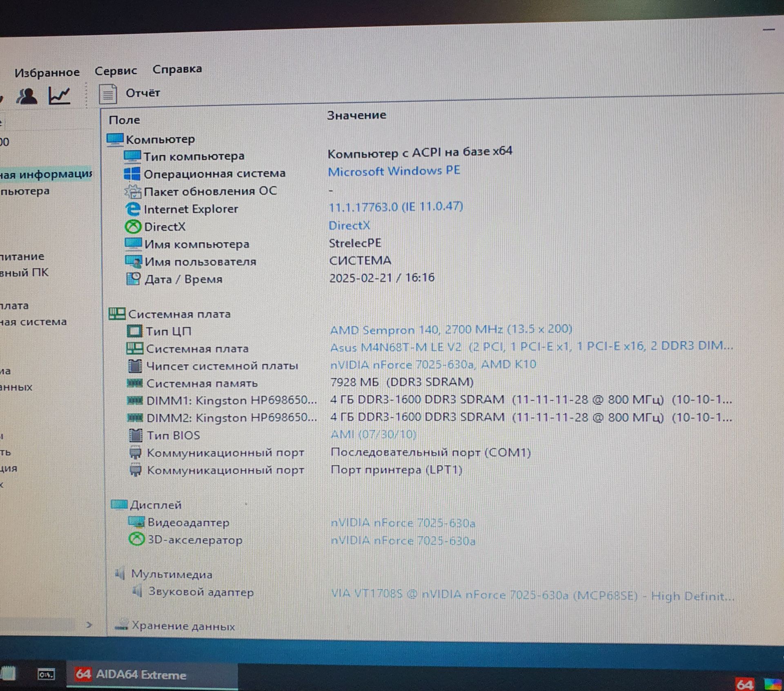784x691 pixels.
Task: Click AIDA64 Extreme taskbar button
Action: point(152,675)
